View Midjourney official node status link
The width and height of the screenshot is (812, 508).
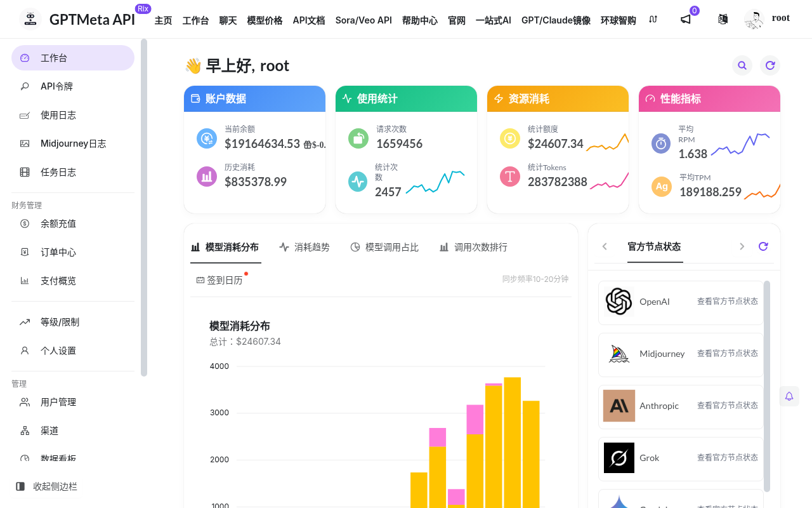[x=728, y=354]
